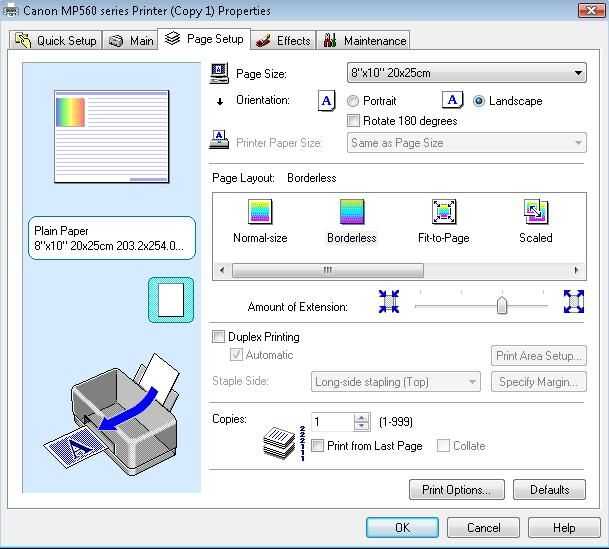Click the Portrait orientation page icon
609x549 pixels.
click(326, 101)
